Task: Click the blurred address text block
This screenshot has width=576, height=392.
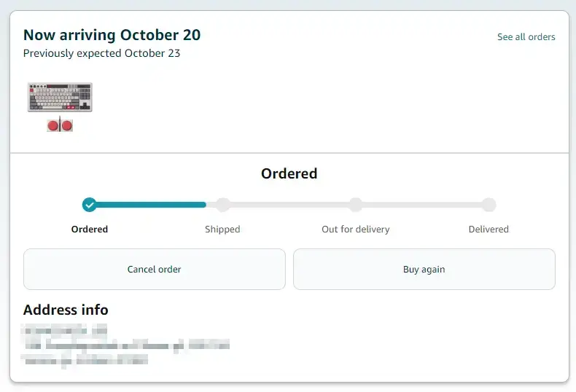Action: click(x=124, y=345)
